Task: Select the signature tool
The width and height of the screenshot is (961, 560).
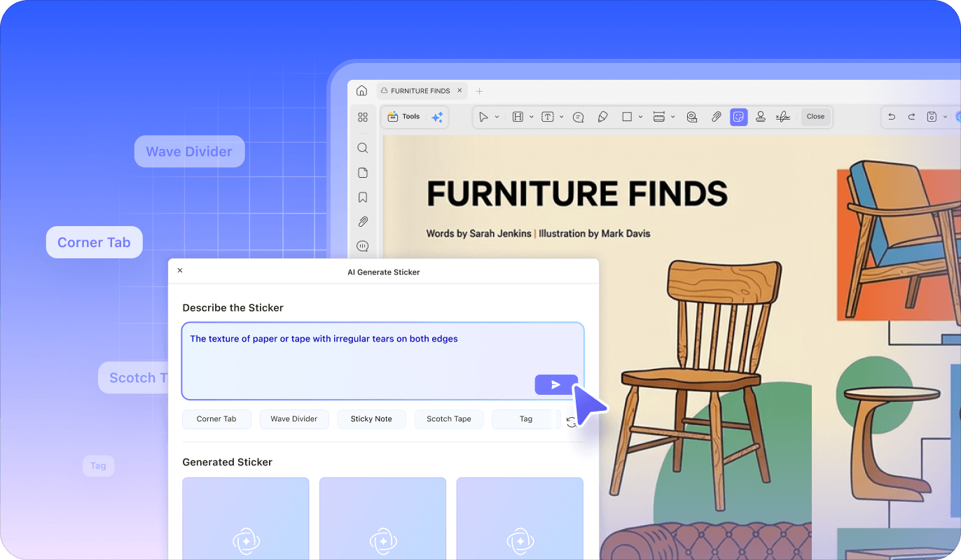Action: pos(783,117)
